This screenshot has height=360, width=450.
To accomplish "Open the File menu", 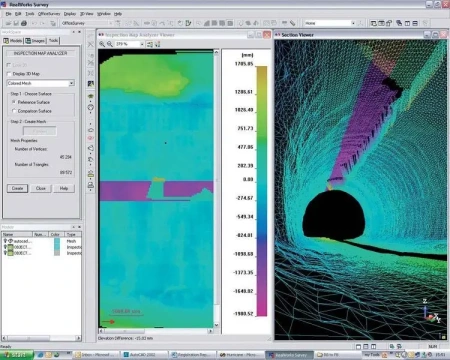I will coord(9,14).
